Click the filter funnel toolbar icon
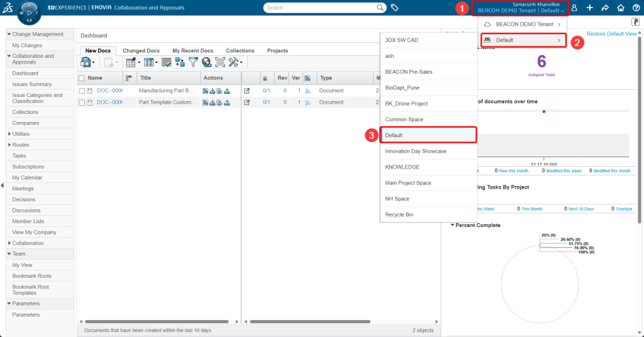This screenshot has width=644, height=337. click(193, 62)
